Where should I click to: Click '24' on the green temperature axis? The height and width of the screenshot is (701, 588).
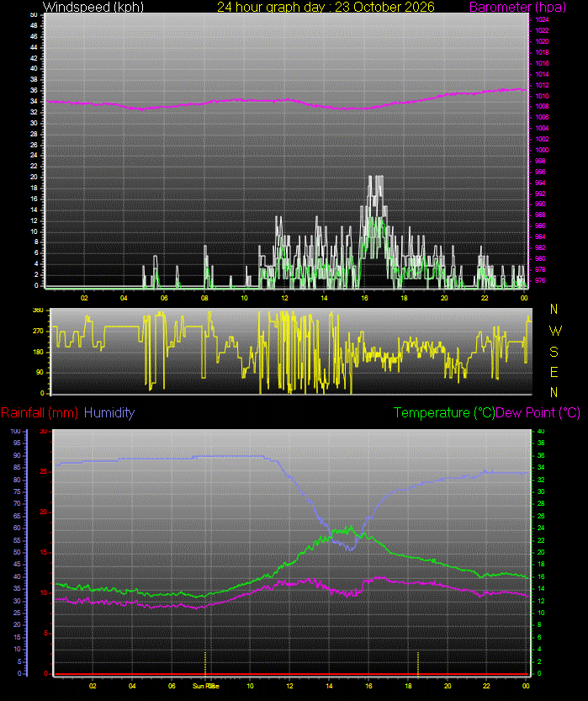[x=541, y=528]
